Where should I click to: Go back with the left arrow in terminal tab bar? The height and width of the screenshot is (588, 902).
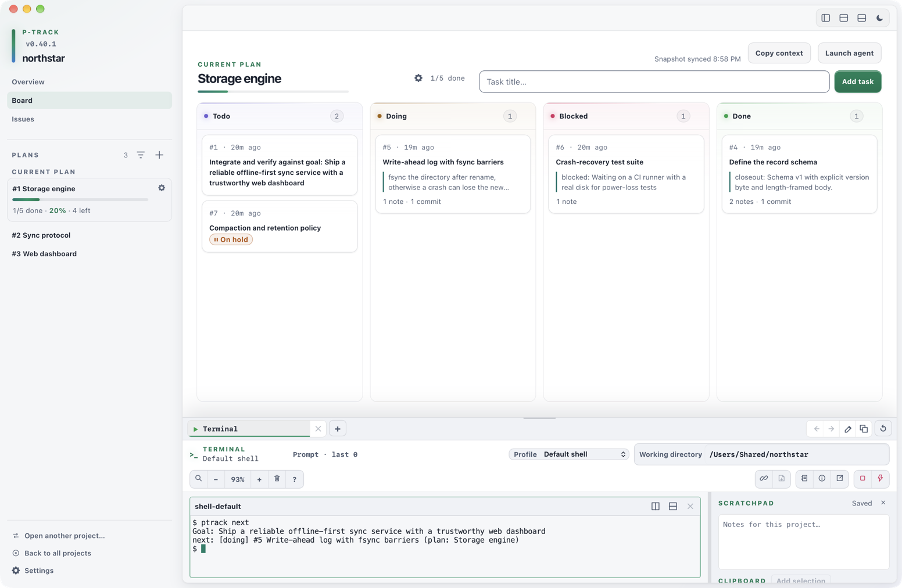point(817,429)
